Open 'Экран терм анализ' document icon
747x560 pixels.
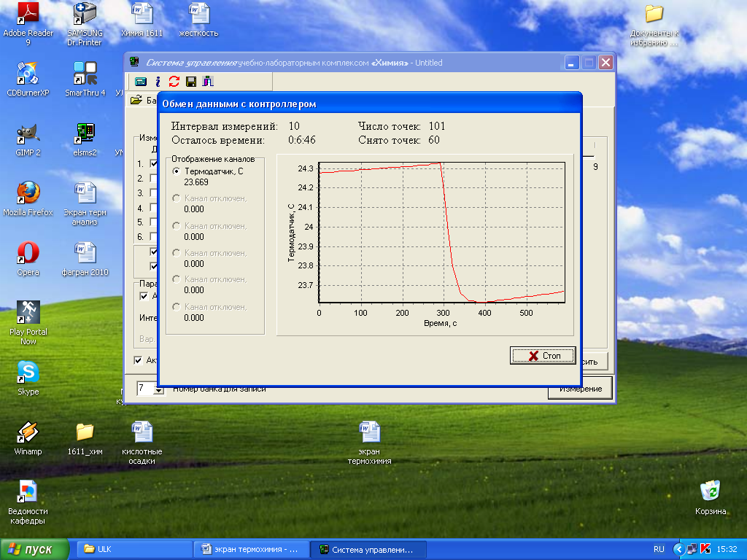(85, 204)
